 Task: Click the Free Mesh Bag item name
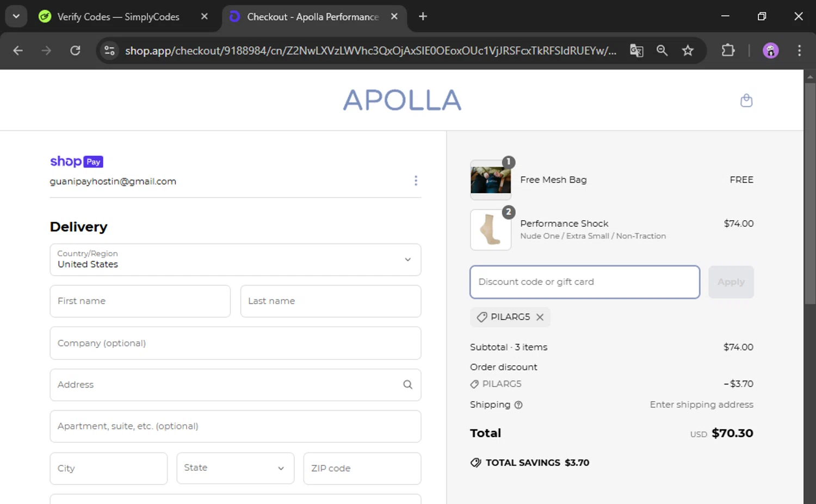point(553,180)
